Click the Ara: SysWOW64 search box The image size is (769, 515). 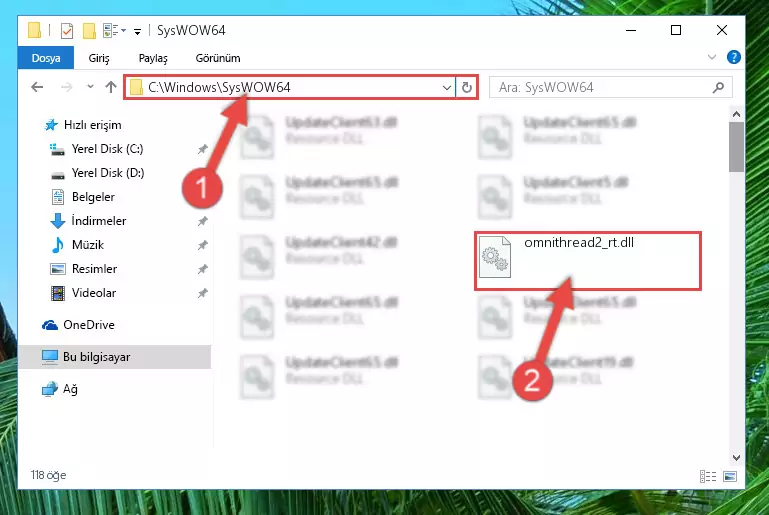click(611, 87)
